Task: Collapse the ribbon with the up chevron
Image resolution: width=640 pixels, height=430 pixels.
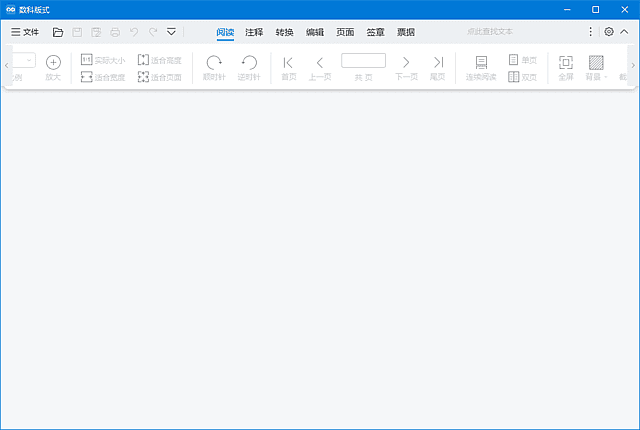Action: (x=625, y=32)
